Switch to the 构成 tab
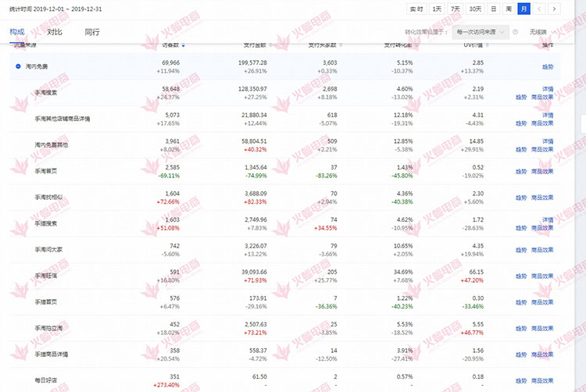 [x=17, y=32]
